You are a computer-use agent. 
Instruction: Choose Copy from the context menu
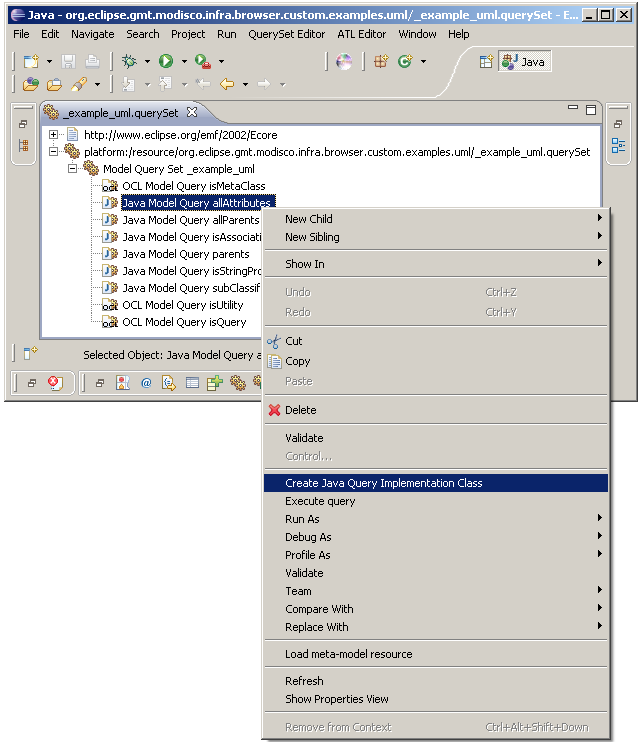click(x=436, y=362)
